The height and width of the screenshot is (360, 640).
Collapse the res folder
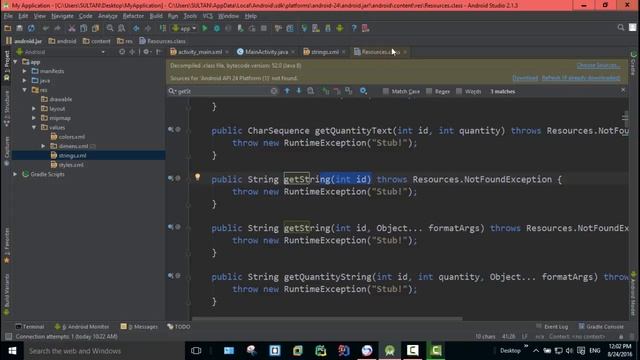[24, 90]
